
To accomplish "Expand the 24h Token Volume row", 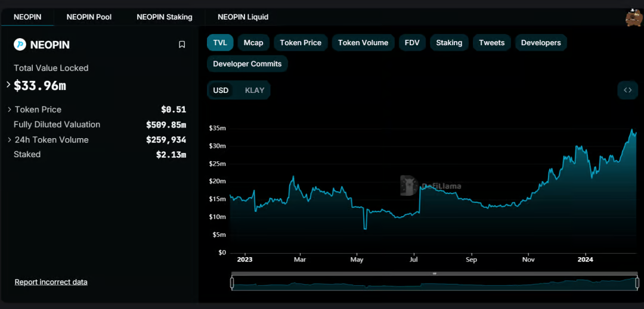I will point(10,140).
